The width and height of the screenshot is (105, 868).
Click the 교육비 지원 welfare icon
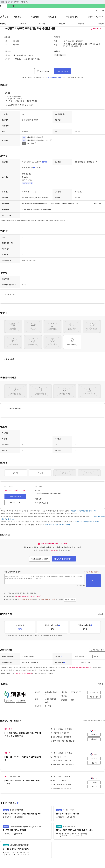pos(72,327)
